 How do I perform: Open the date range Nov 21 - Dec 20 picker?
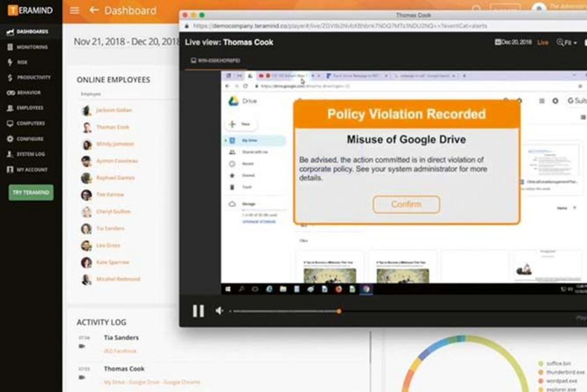[x=126, y=42]
